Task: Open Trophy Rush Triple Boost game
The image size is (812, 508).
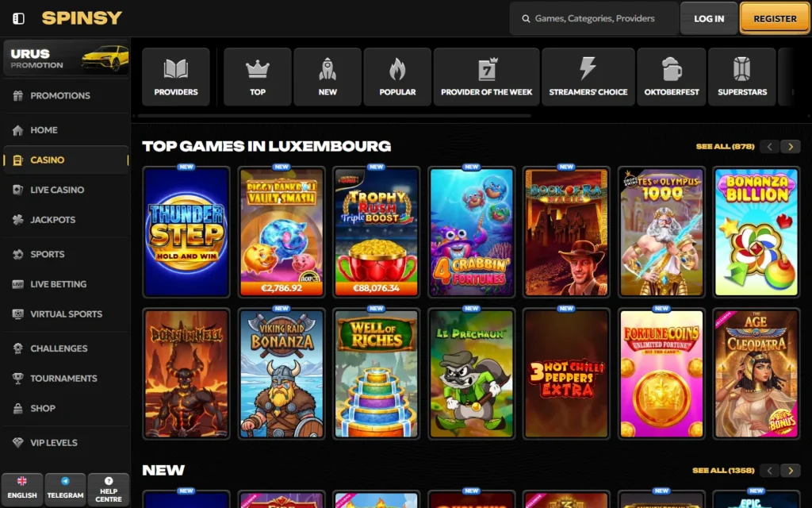Action: [x=377, y=233]
